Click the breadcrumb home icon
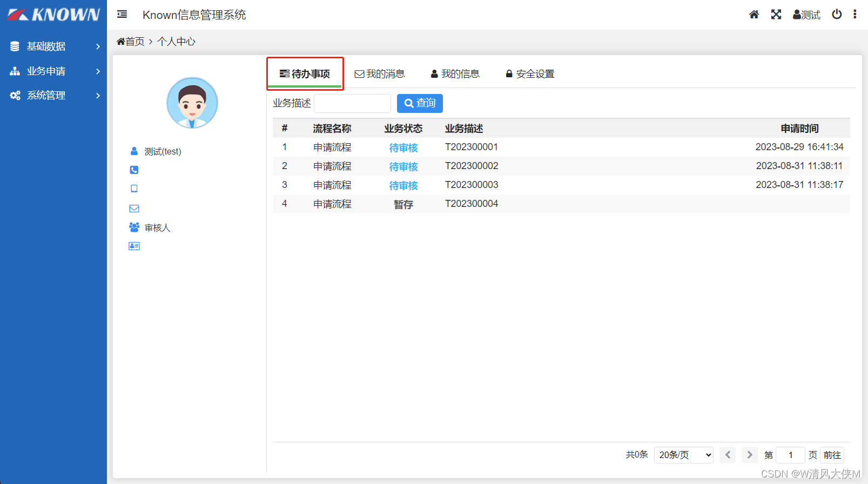The image size is (868, 484). coord(121,42)
